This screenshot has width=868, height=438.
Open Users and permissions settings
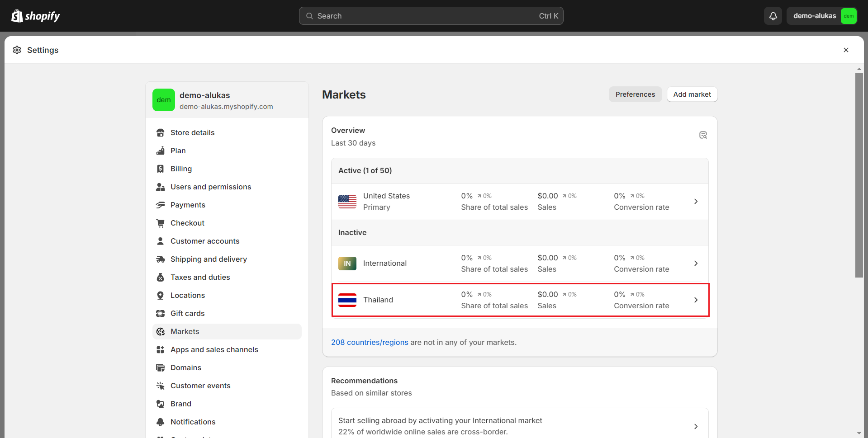pyautogui.click(x=210, y=187)
